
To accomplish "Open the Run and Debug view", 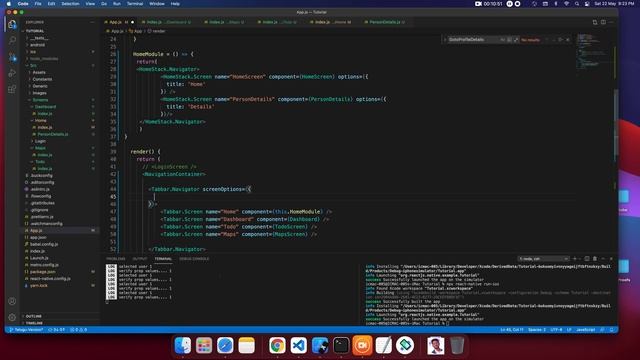I will [12, 73].
